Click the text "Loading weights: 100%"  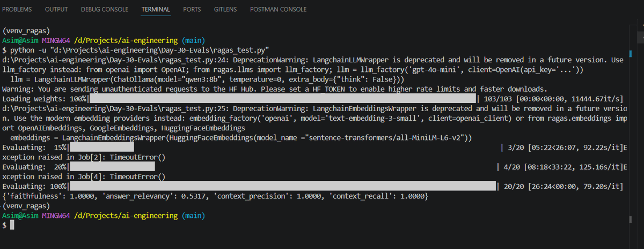(45, 99)
